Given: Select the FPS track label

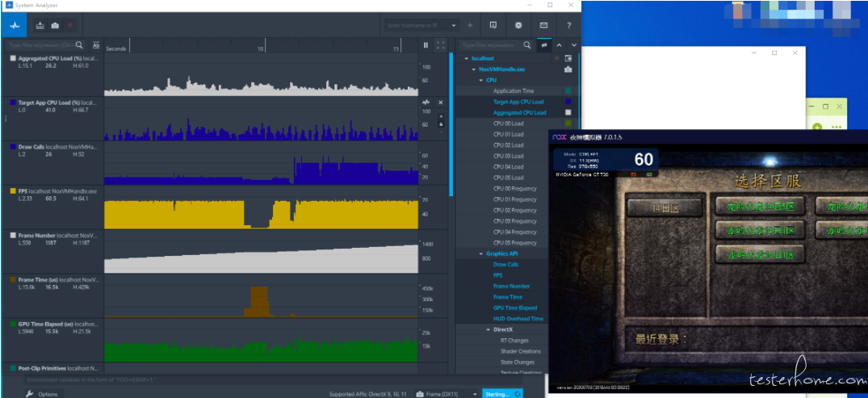Looking at the screenshot, I should point(57,191).
